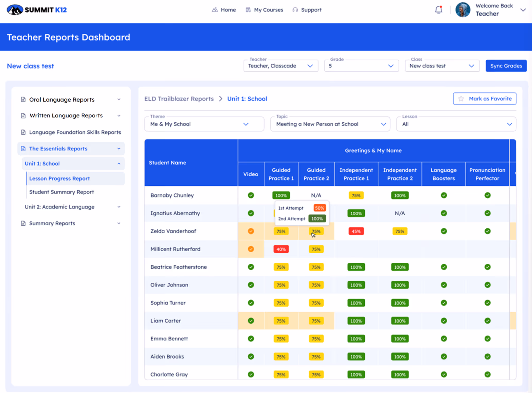Click Zelda Vanderhoof Independent Practice 2 75% badge

click(400, 231)
